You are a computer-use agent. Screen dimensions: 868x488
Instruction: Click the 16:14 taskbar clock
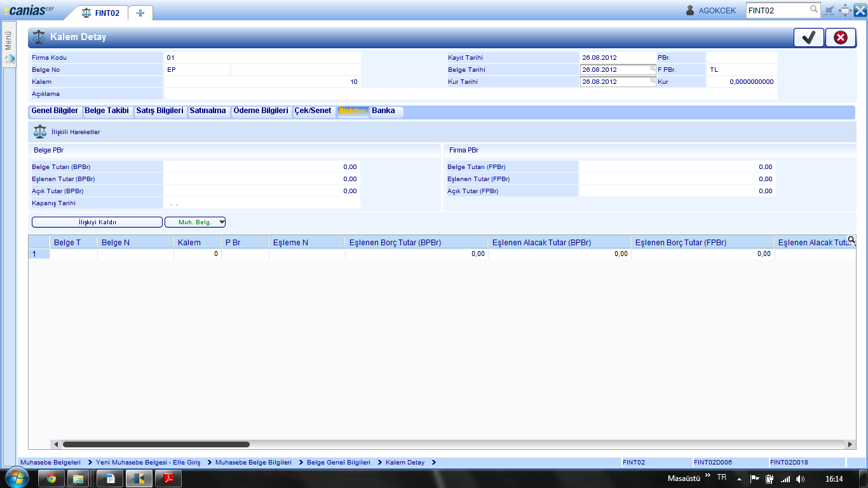(x=834, y=478)
